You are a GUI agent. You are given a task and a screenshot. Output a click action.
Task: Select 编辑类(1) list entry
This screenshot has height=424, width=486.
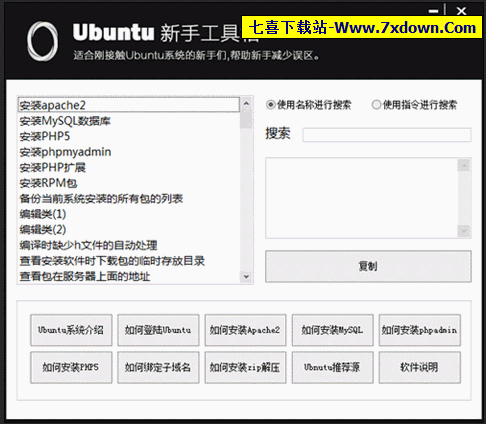[129, 214]
